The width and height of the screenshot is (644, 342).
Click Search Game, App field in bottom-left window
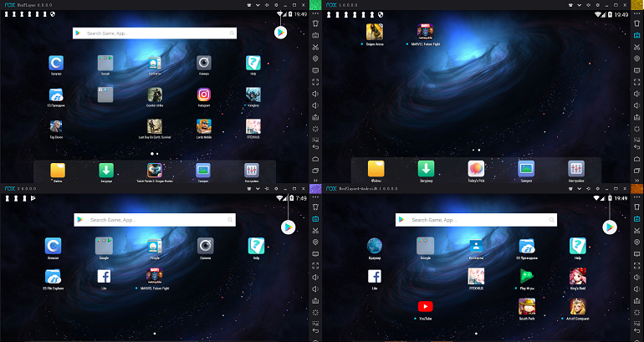(155, 220)
